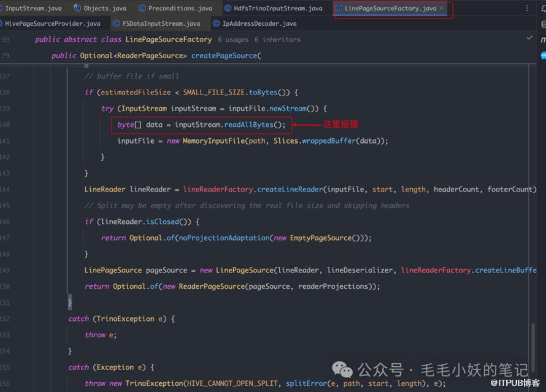Click the "6 usages" inlay hint
Image resolution: width=546 pixels, height=392 pixels.
233,39
